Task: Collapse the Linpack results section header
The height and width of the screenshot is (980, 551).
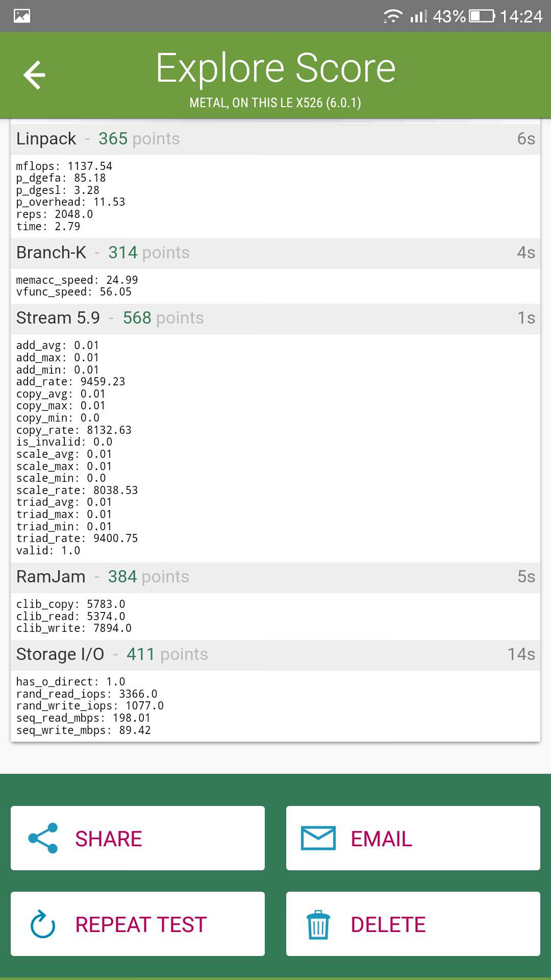Action: [x=275, y=139]
